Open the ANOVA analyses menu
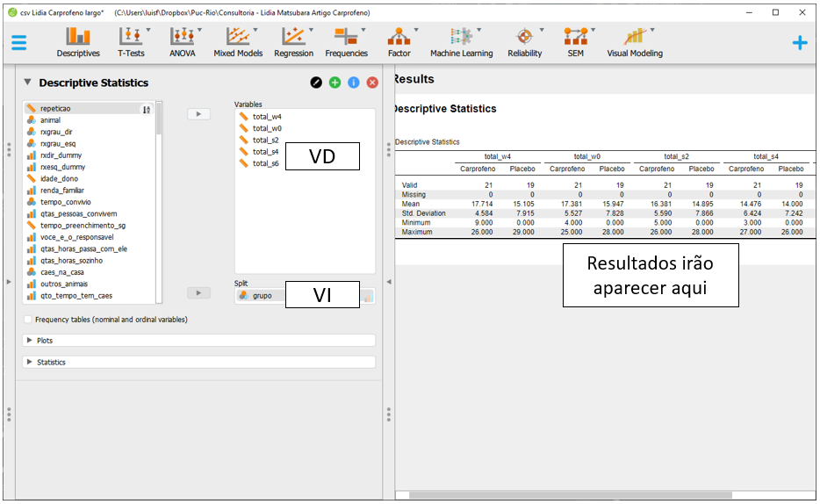 click(x=182, y=41)
